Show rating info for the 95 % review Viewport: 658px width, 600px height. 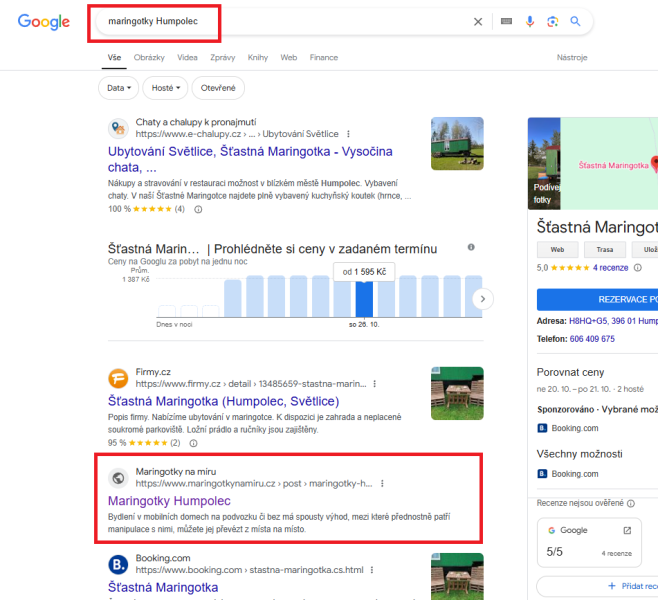pos(193,443)
